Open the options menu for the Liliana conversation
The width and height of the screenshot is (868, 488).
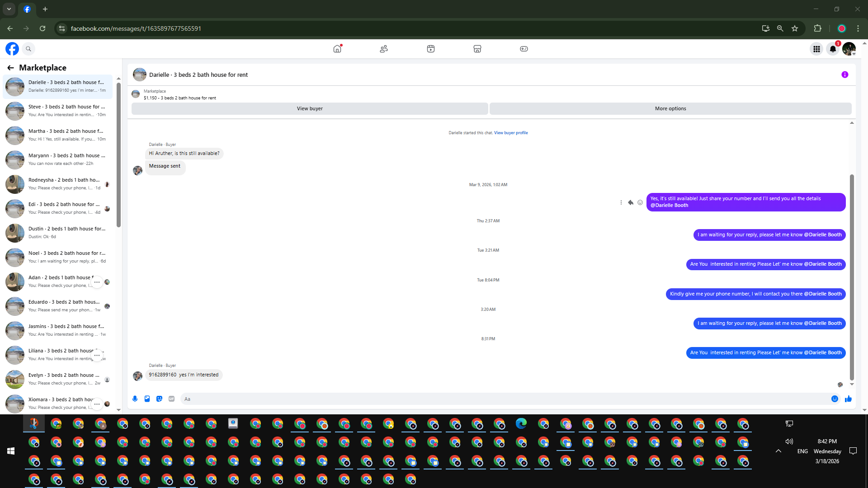(97, 355)
